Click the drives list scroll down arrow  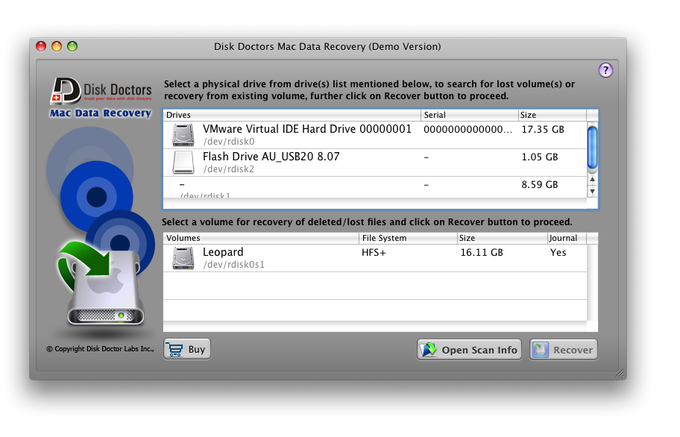tap(592, 191)
